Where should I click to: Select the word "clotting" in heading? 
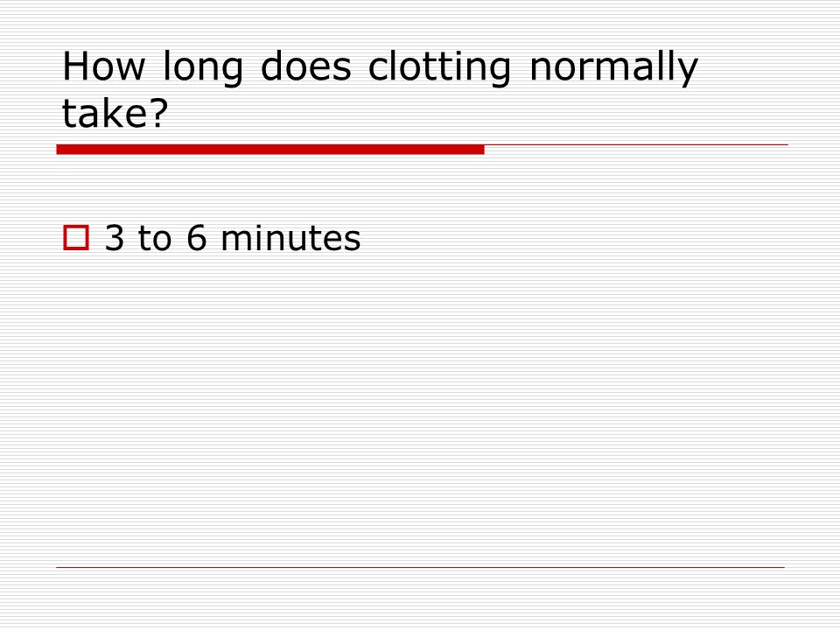coord(439,67)
